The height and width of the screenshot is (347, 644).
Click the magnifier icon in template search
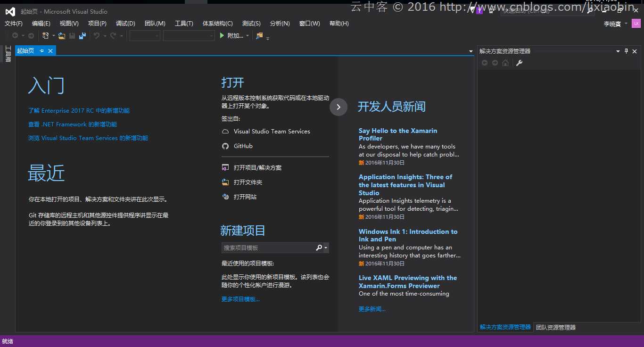click(319, 248)
